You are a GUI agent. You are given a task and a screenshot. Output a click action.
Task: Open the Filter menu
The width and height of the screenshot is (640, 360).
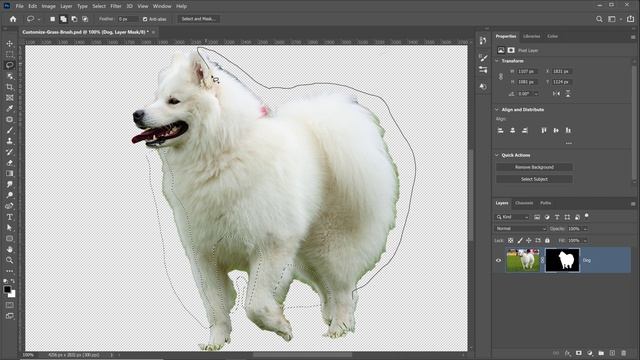coord(116,6)
